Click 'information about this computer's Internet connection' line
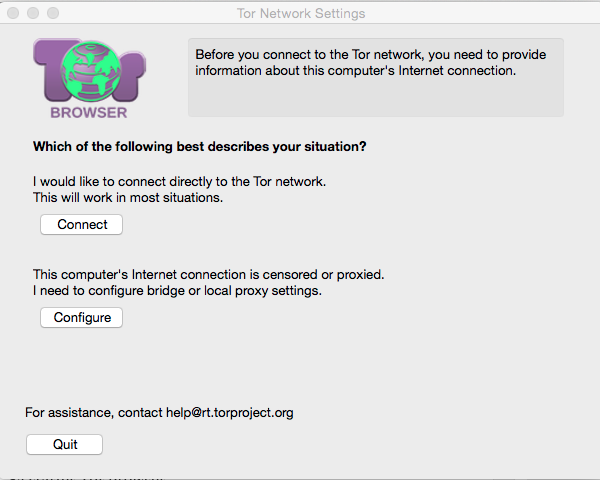 click(355, 71)
